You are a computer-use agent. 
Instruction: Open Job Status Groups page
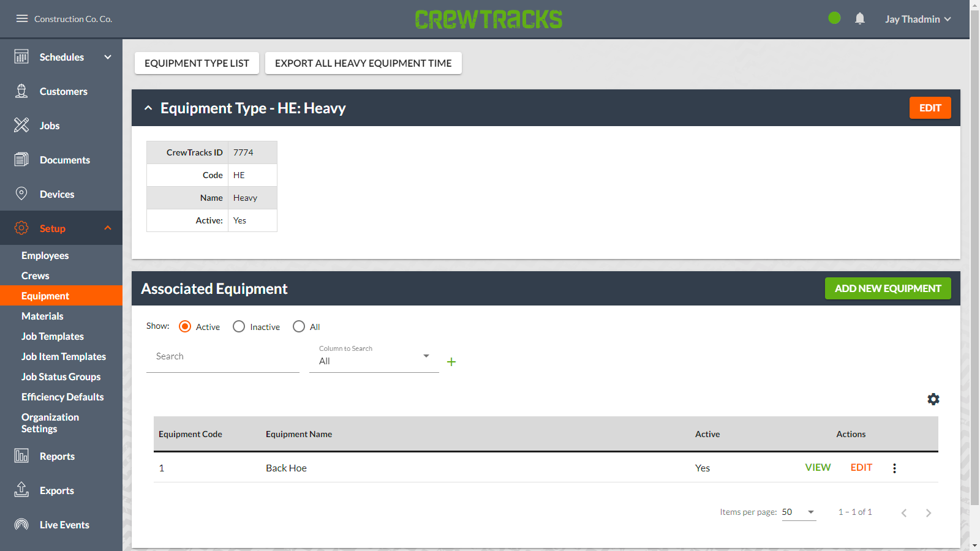click(61, 377)
